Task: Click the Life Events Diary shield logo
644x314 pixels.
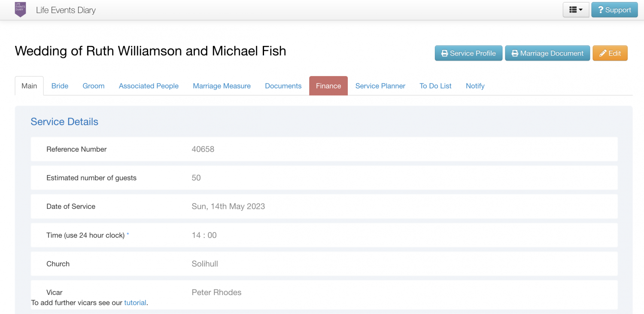Action: click(x=20, y=10)
